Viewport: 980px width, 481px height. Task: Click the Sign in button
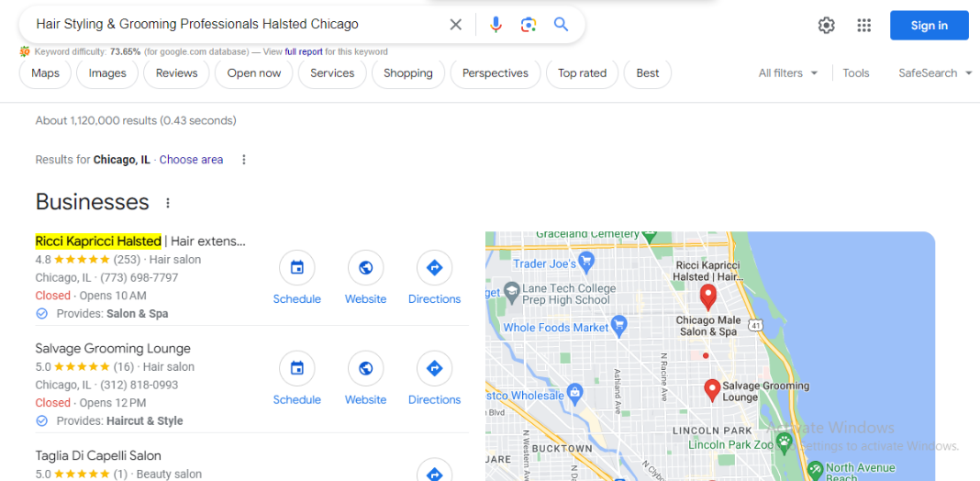click(x=929, y=25)
